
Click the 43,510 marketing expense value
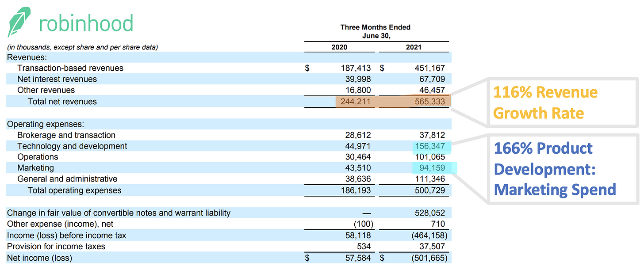pos(358,168)
